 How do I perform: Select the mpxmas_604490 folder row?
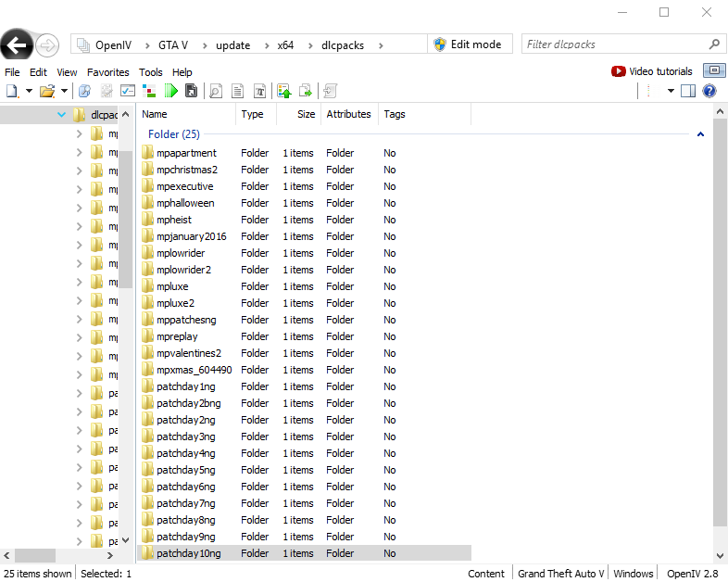[x=306, y=370]
